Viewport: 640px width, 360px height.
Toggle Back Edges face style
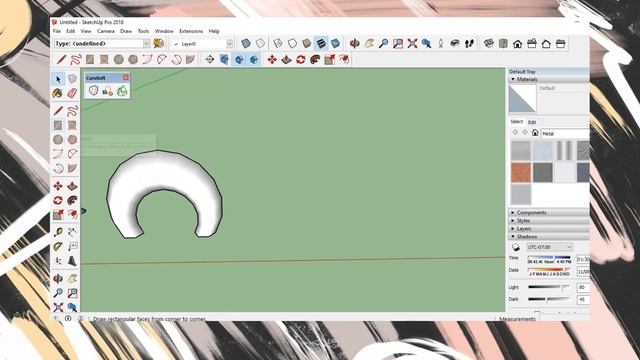coord(260,43)
